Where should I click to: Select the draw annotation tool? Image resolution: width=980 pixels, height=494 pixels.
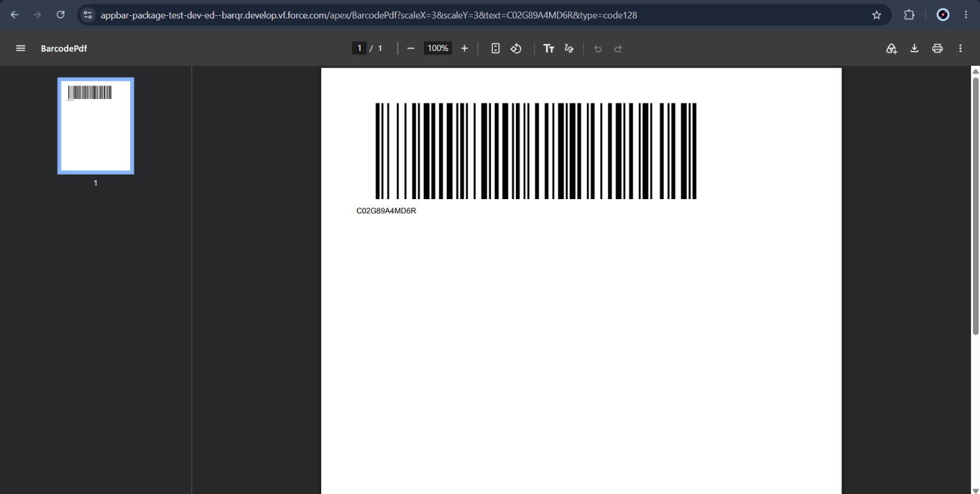point(569,49)
